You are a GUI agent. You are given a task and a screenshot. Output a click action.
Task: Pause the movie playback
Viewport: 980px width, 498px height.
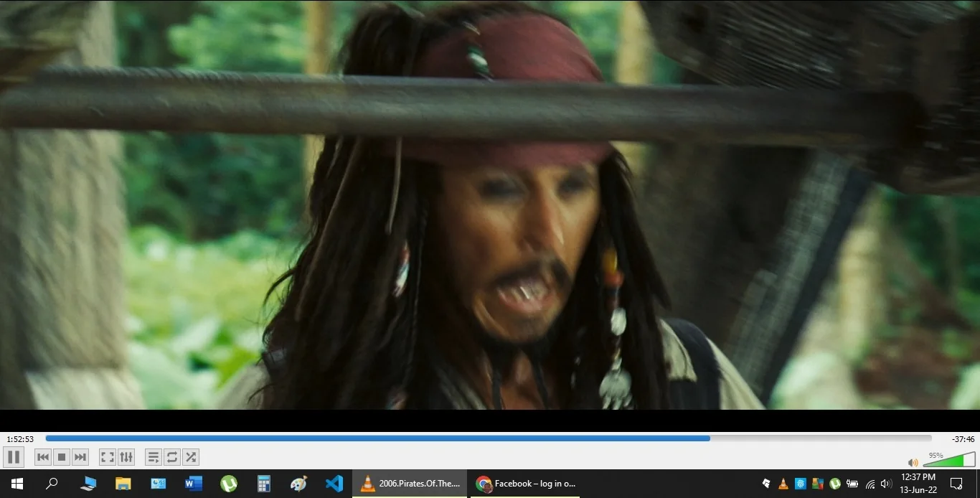(14, 457)
